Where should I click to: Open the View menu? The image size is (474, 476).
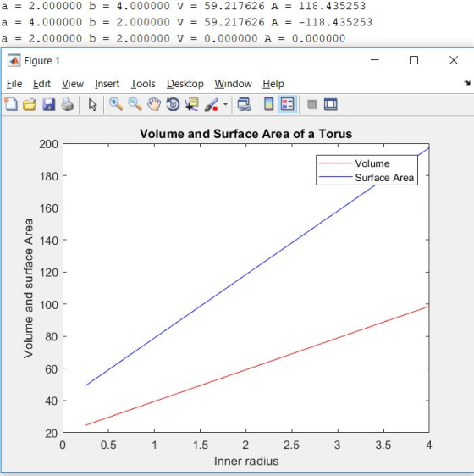[73, 84]
